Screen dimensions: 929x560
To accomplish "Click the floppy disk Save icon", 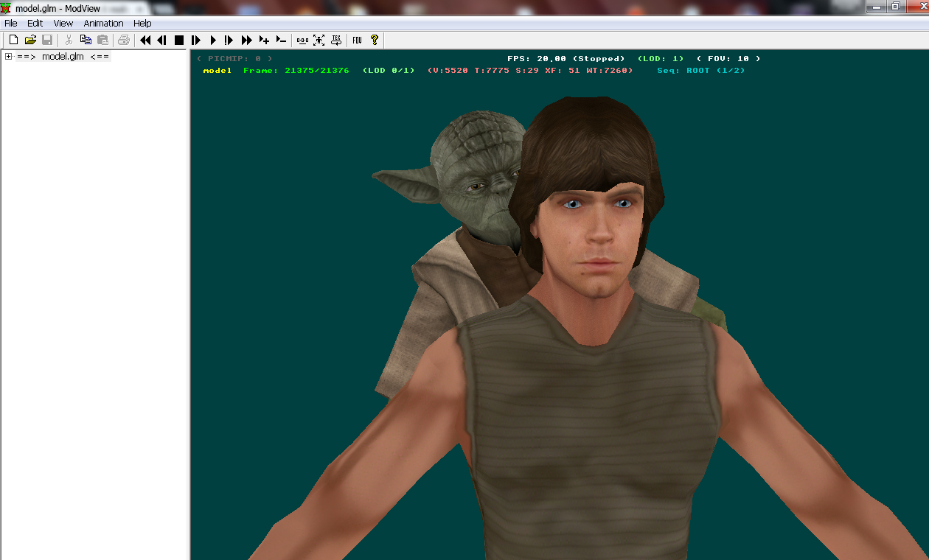I will (47, 40).
